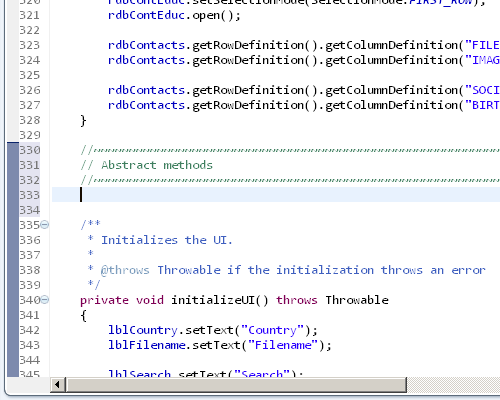Click the horizontal scrollbar thumb
This screenshot has height=400, width=500.
tap(236, 385)
